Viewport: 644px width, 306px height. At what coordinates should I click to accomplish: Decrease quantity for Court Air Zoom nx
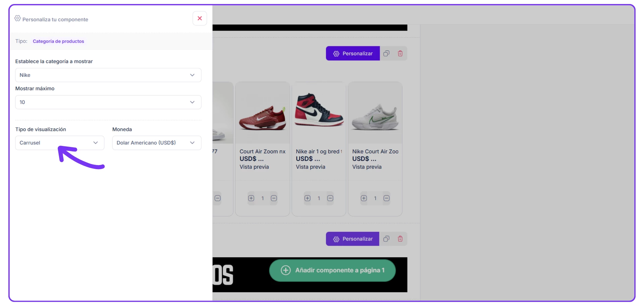click(x=274, y=198)
